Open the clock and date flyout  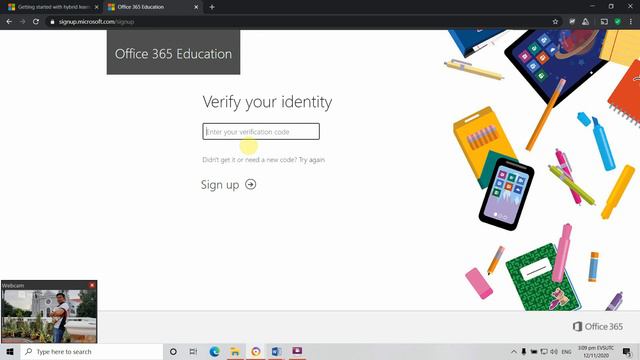click(596, 351)
